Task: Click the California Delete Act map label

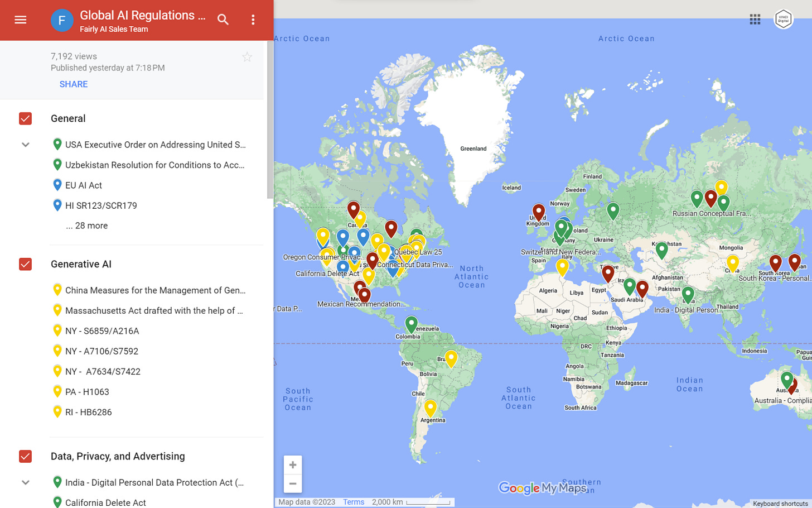Action: point(327,274)
